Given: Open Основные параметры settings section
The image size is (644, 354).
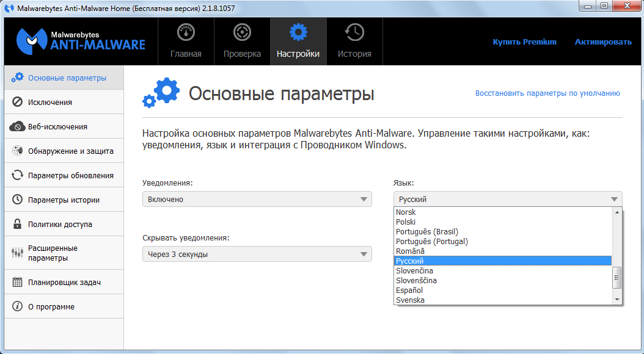Looking at the screenshot, I should 64,78.
